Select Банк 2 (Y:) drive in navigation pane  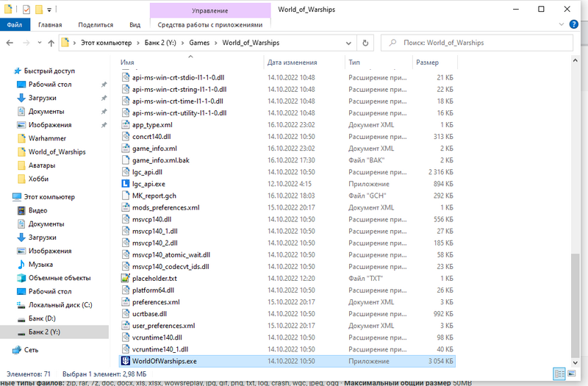pyautogui.click(x=44, y=332)
